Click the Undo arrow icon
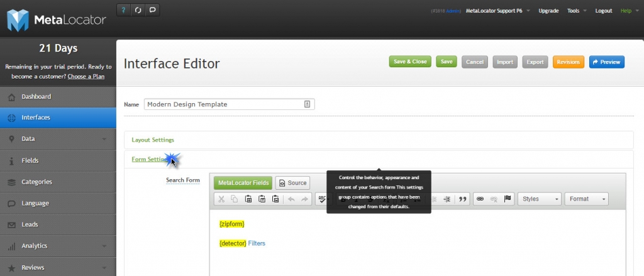Image resolution: width=644 pixels, height=276 pixels. (x=291, y=199)
